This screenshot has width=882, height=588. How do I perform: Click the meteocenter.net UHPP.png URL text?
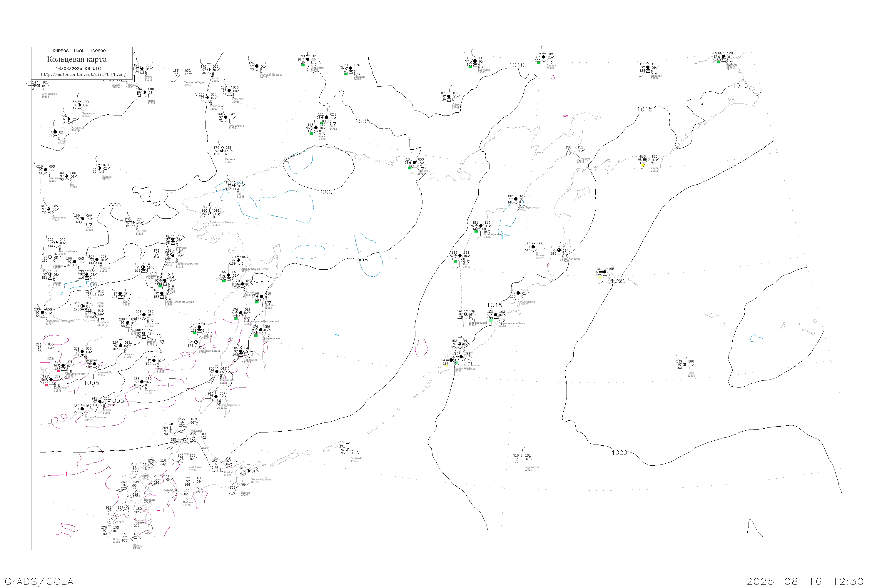[83, 75]
